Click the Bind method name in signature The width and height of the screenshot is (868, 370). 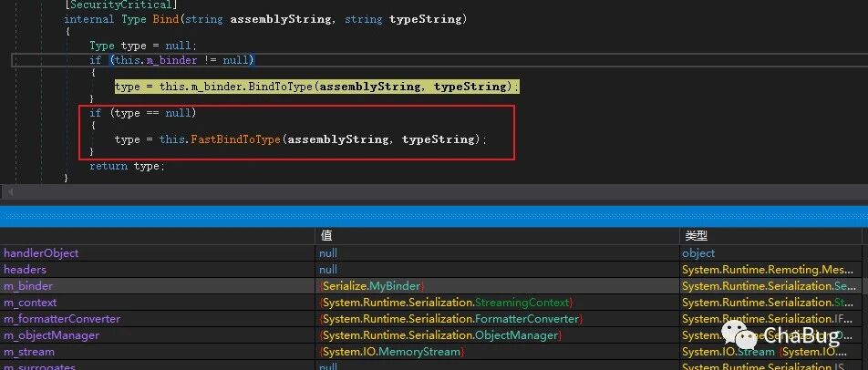(x=166, y=19)
